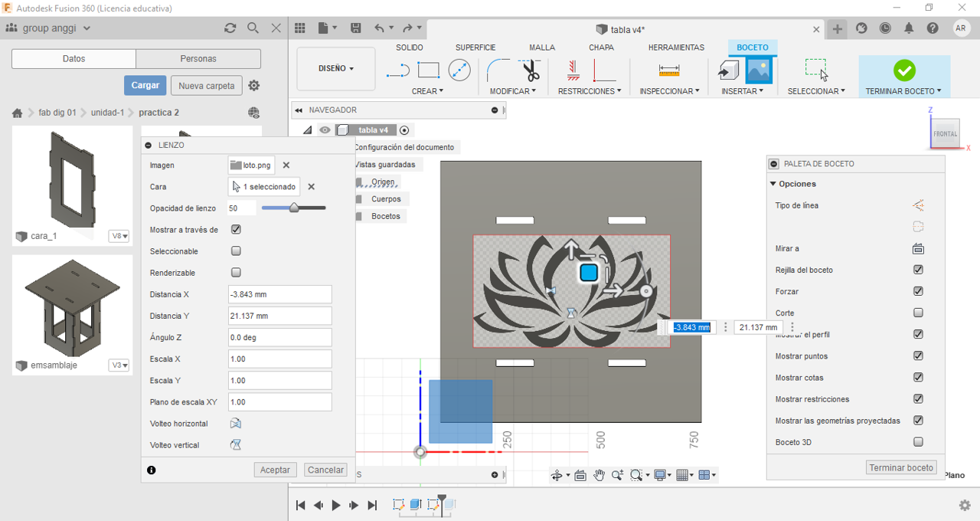Click the window Select tool icon

coord(817,70)
